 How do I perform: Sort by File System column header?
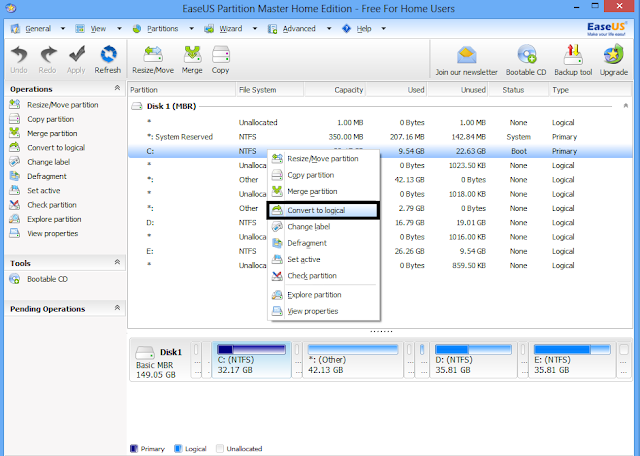[269, 90]
